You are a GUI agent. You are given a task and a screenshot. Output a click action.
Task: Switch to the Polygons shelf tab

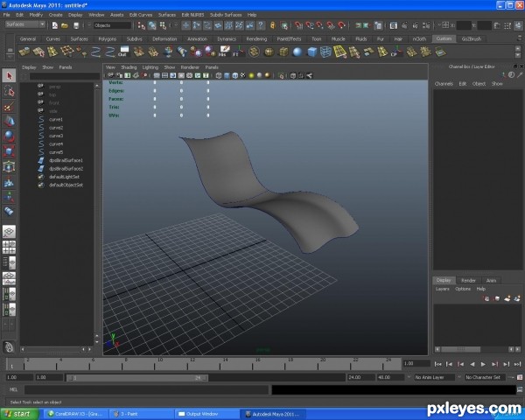coord(107,38)
